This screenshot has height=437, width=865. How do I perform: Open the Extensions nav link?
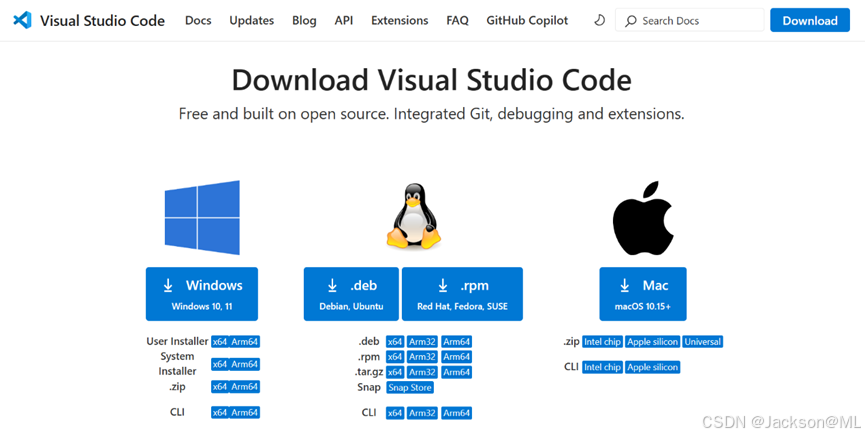click(399, 20)
